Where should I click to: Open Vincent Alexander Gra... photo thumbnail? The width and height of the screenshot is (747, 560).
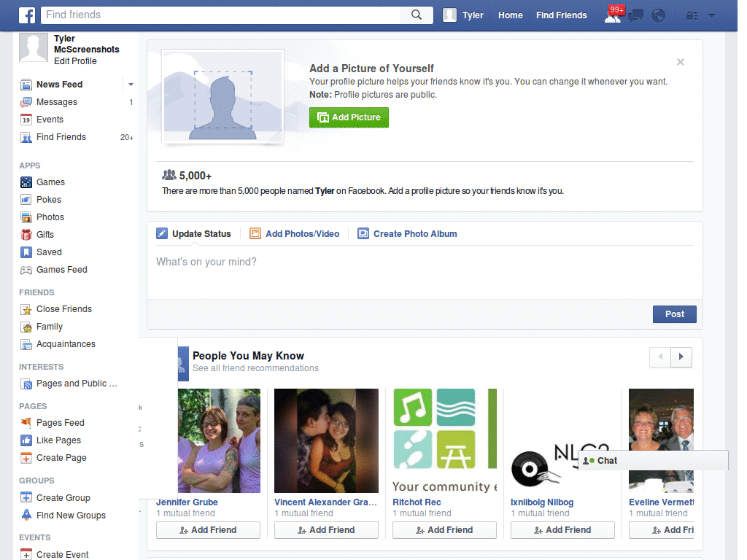pos(326,440)
